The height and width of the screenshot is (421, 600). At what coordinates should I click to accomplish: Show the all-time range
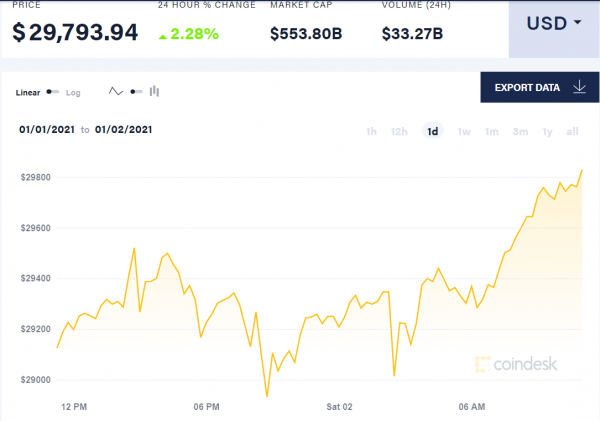click(x=572, y=132)
